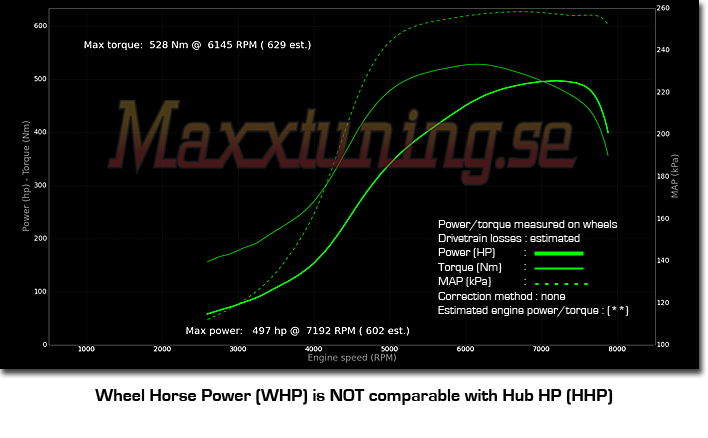
Task: Click the 160 label on MAP axis
Action: [663, 219]
